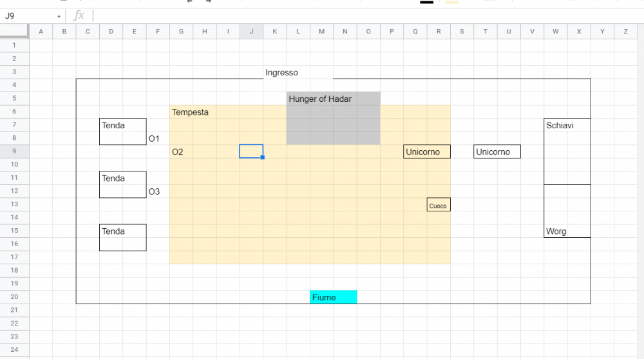644x359 pixels.
Task: Click the Ingresso label cell
Action: (x=282, y=73)
